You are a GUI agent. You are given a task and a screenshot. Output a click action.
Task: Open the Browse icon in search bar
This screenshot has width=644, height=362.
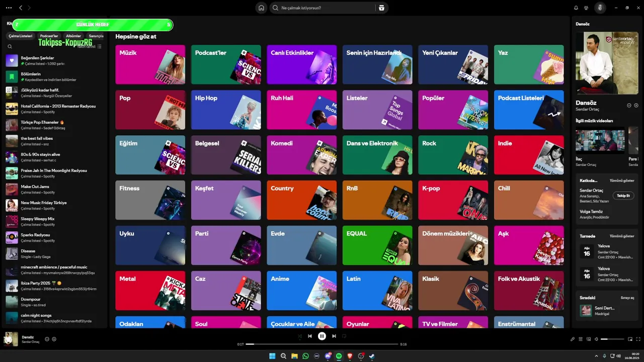(x=381, y=8)
